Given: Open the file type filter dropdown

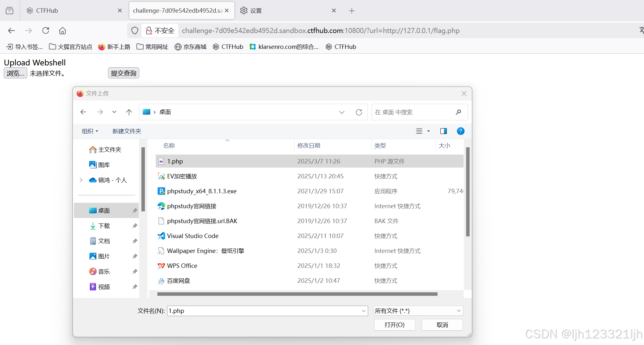Looking at the screenshot, I should [x=418, y=311].
